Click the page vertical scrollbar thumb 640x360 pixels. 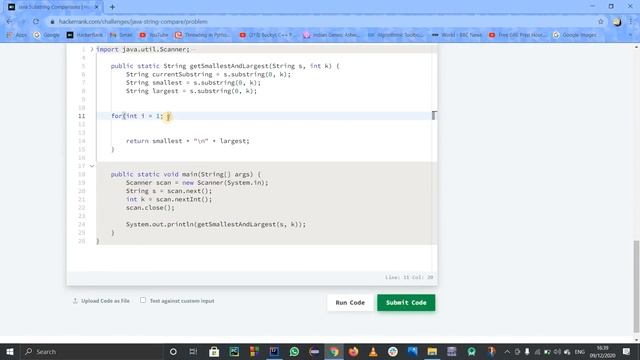tap(636, 286)
